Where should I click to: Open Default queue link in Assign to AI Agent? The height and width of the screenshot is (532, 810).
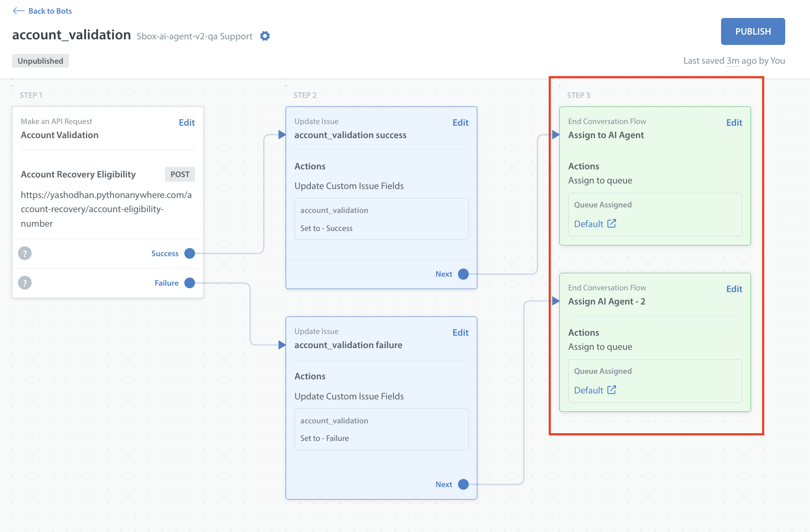click(x=588, y=224)
